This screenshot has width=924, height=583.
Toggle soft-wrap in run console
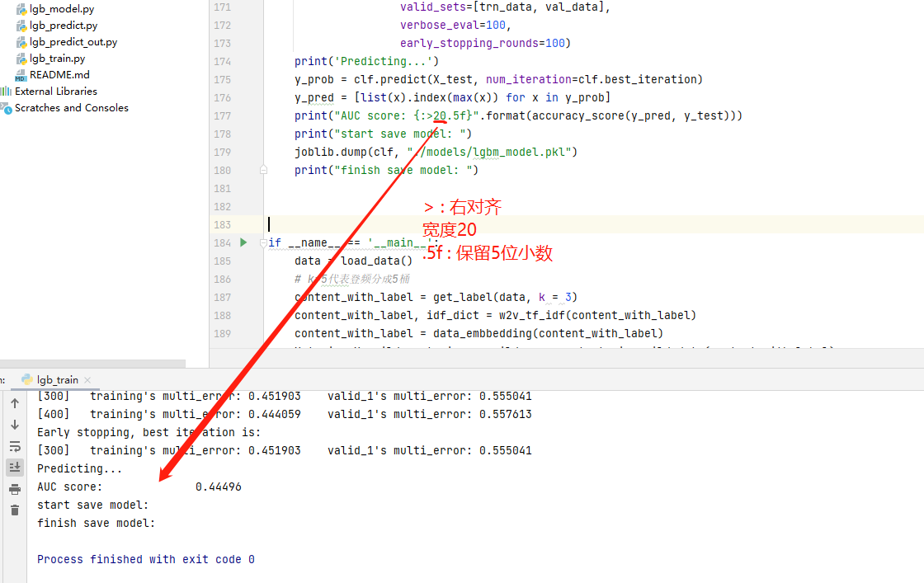(x=15, y=446)
